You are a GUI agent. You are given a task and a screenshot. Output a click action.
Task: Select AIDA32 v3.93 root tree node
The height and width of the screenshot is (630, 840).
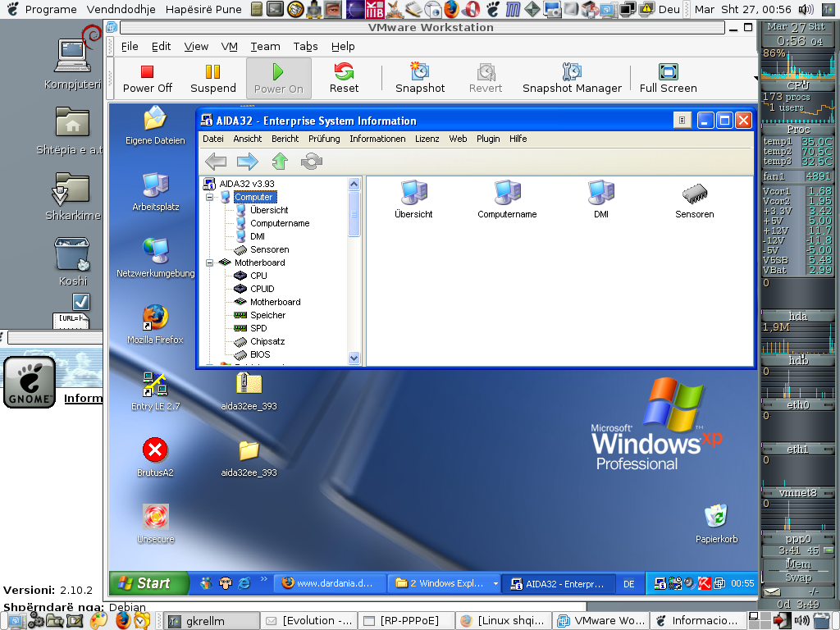[x=246, y=184]
